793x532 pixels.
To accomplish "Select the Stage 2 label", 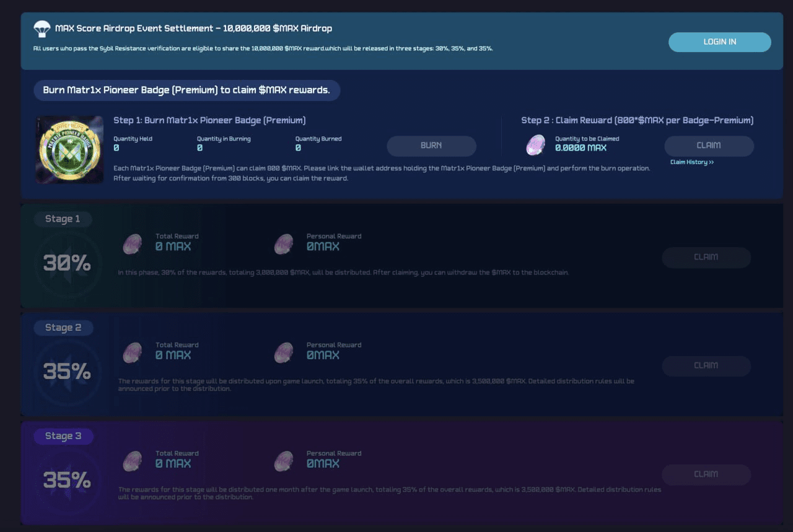I will (63, 328).
